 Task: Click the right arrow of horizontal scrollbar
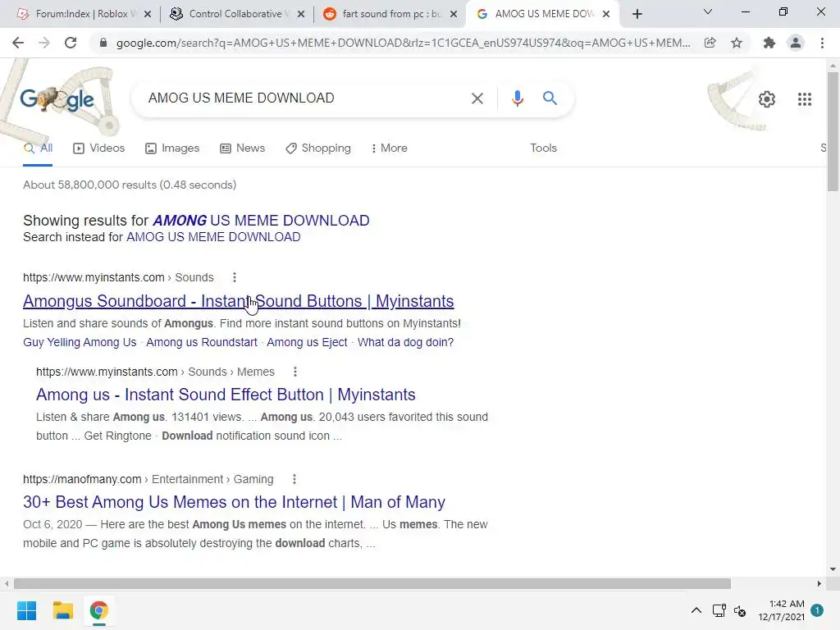point(819,583)
